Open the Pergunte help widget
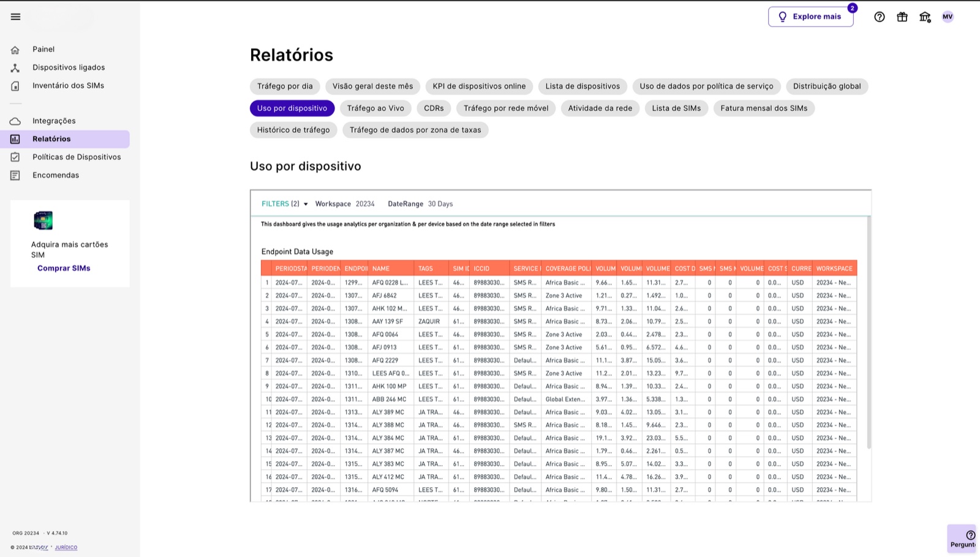Viewport: 980px width, 557px height. (x=963, y=539)
